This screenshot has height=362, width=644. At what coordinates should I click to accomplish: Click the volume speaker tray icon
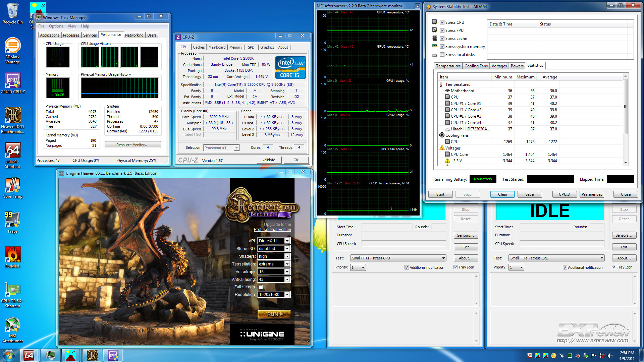click(610, 356)
